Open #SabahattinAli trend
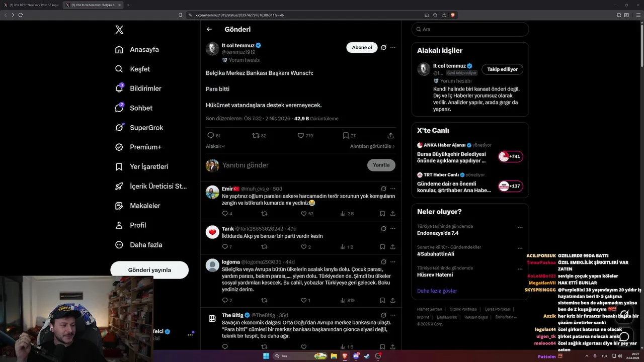This screenshot has height=362, width=644. 436,254
